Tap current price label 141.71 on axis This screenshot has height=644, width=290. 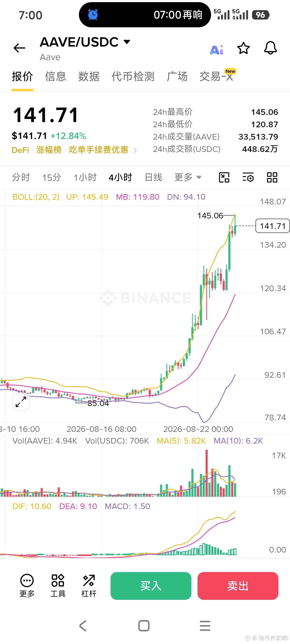[272, 226]
